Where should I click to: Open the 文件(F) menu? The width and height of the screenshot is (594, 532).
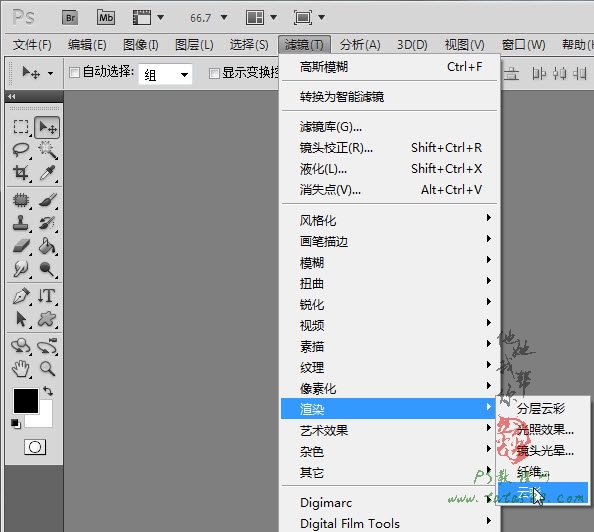tap(32, 45)
